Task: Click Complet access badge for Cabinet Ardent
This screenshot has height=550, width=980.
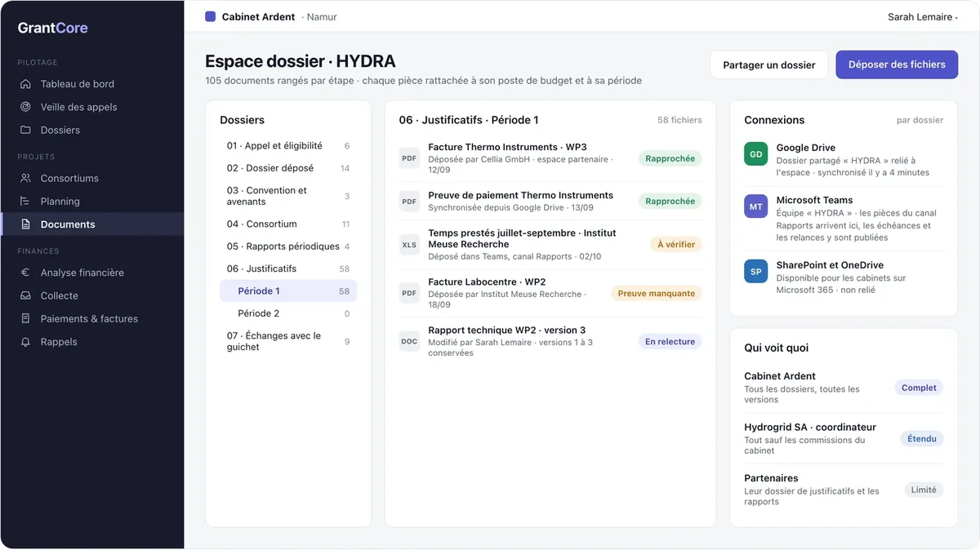Action: [x=919, y=388]
